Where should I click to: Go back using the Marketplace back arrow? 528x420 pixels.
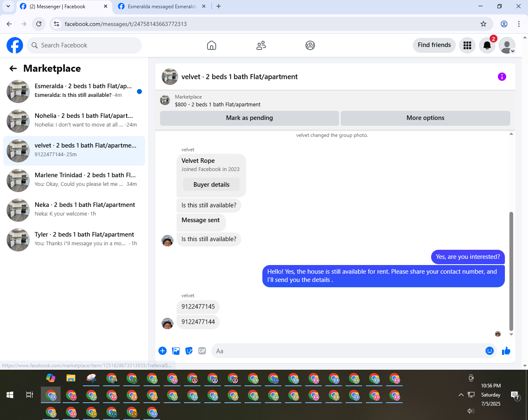tap(13, 68)
